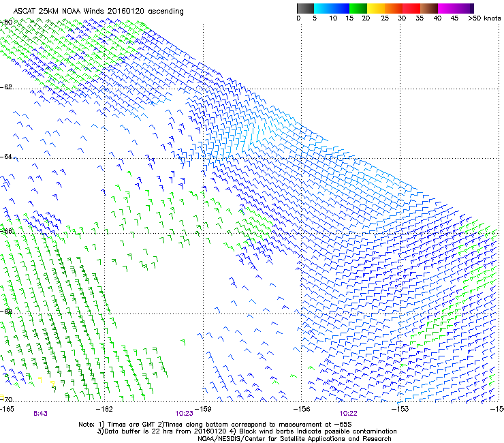Click the green 15–20 knots color bar segment

click(358, 8)
